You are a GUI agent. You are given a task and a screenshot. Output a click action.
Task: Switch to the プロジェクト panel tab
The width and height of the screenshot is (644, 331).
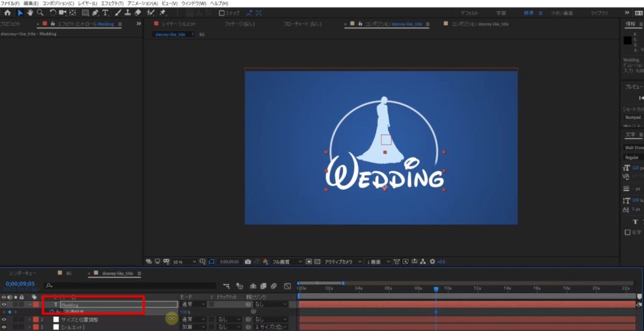(x=10, y=24)
